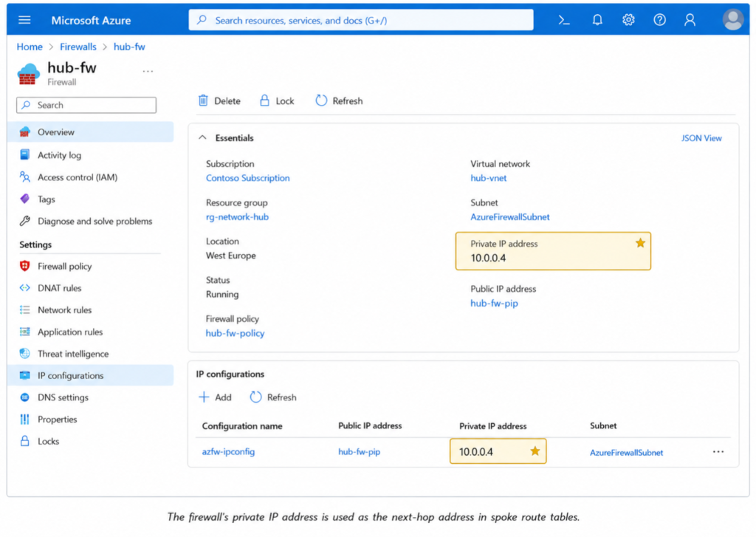The image size is (756, 537).
Task: Open rg-network-hub resource group link
Action: [x=237, y=217]
